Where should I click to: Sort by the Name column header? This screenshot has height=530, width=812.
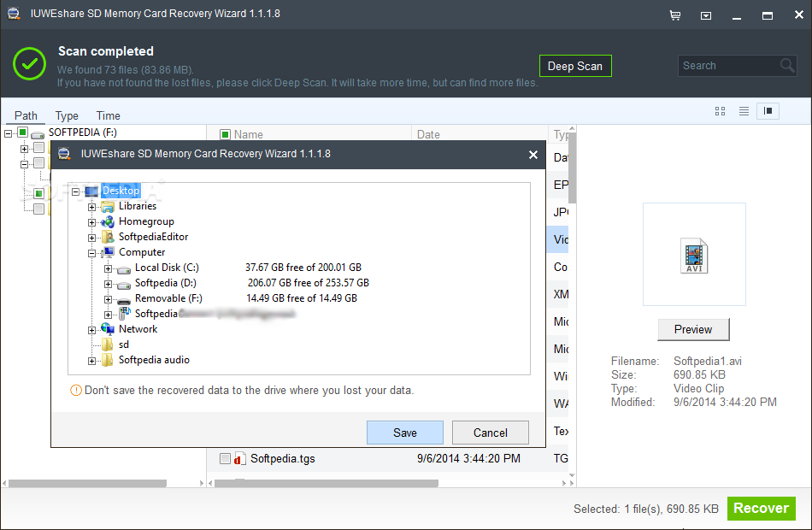point(249,135)
